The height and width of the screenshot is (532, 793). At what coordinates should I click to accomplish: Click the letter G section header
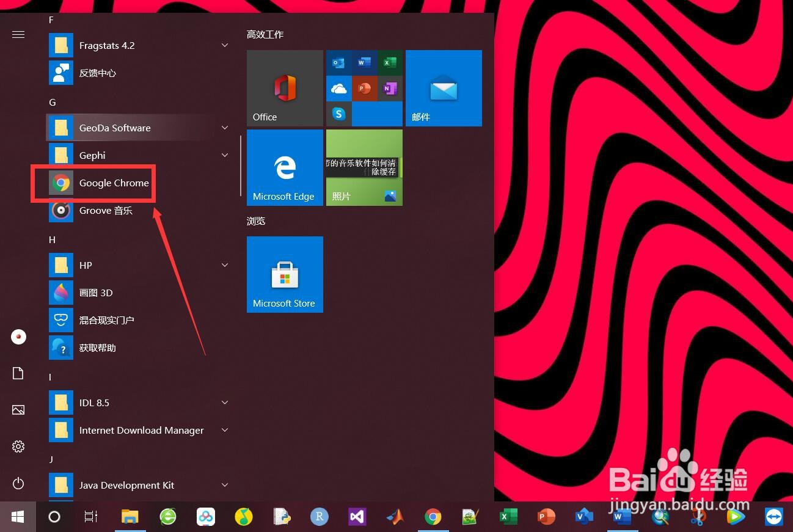(x=52, y=102)
